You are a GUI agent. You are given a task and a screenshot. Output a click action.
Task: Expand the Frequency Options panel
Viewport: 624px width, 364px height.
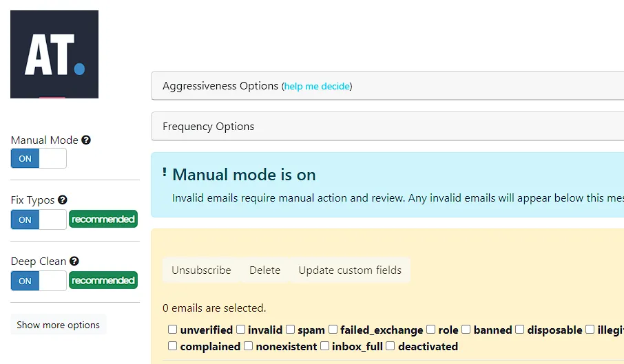point(387,127)
